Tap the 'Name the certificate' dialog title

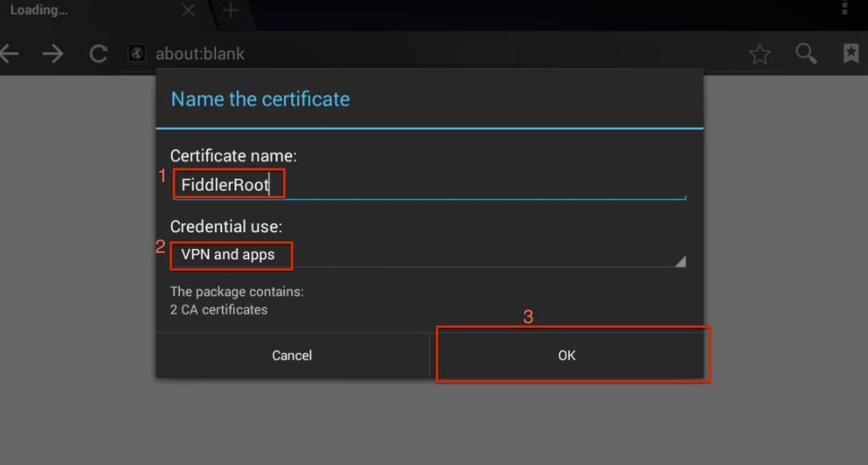click(x=260, y=99)
